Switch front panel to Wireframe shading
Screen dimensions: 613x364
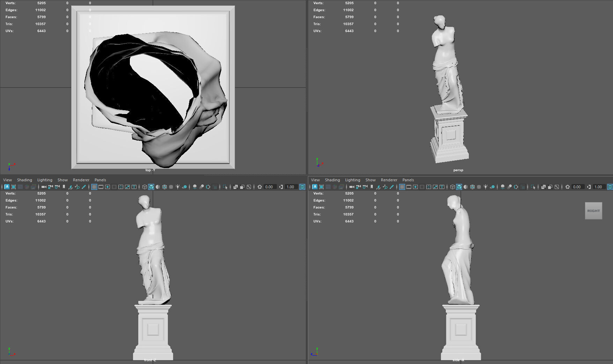click(x=145, y=187)
